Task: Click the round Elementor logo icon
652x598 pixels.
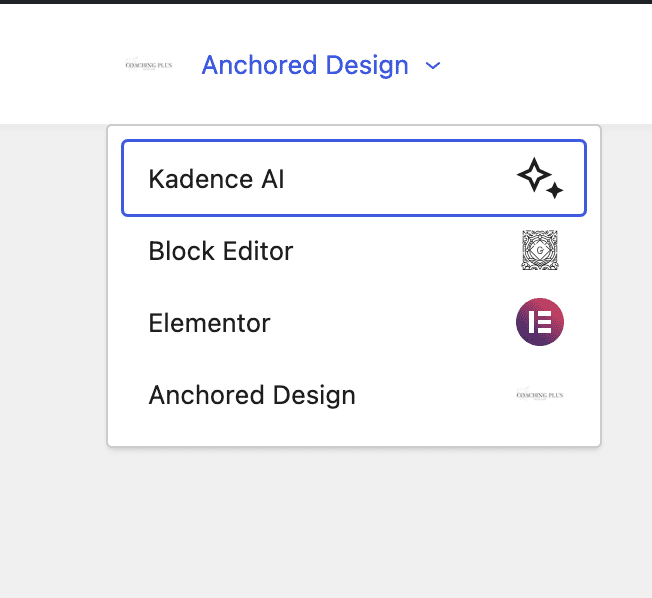Action: [540, 322]
